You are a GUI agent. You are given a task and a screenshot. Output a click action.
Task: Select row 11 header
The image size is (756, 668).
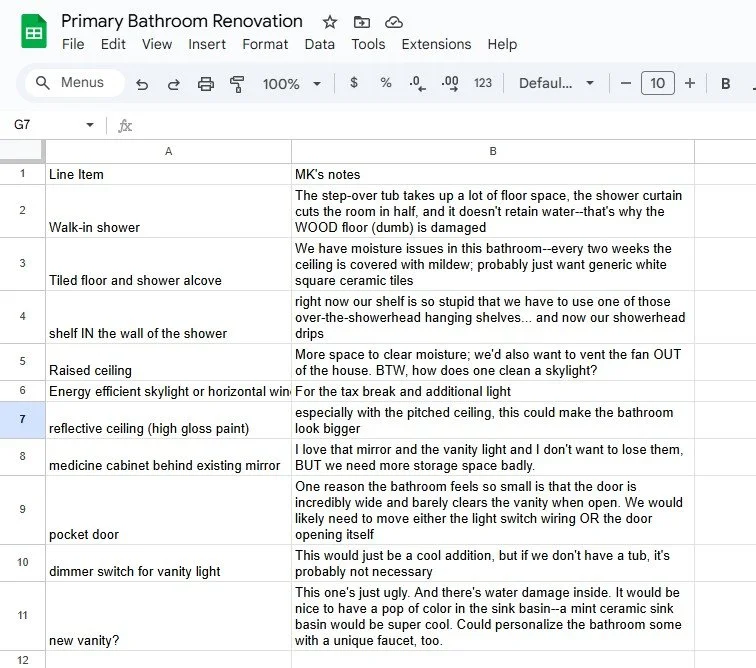click(22, 616)
